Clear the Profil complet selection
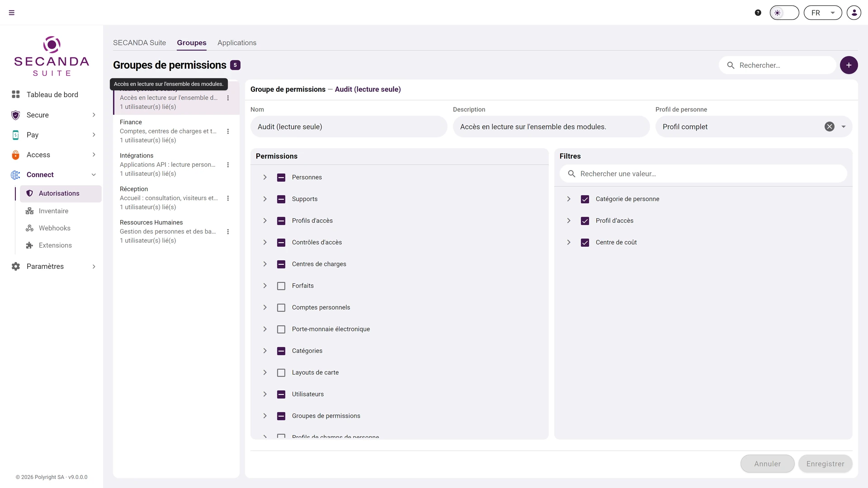 pos(830,127)
